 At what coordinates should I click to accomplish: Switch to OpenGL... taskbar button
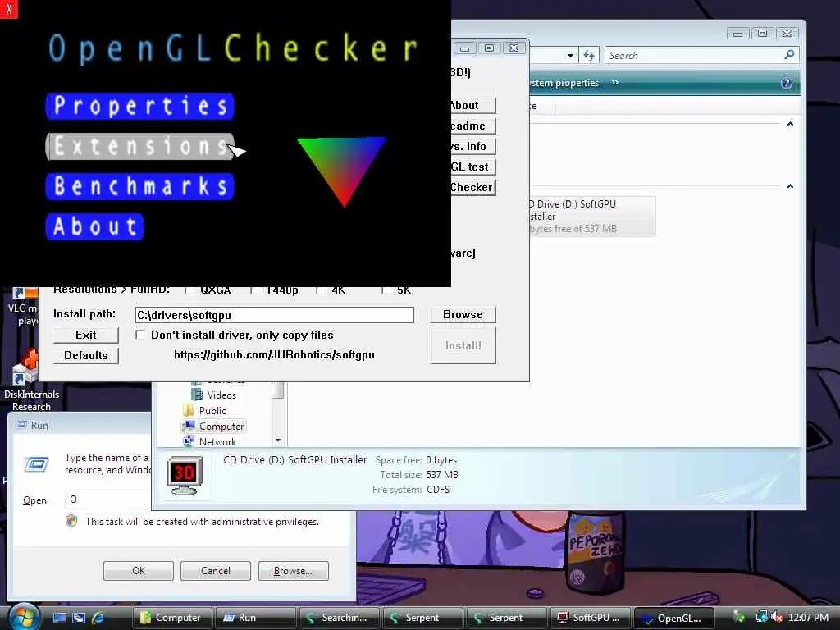click(674, 618)
